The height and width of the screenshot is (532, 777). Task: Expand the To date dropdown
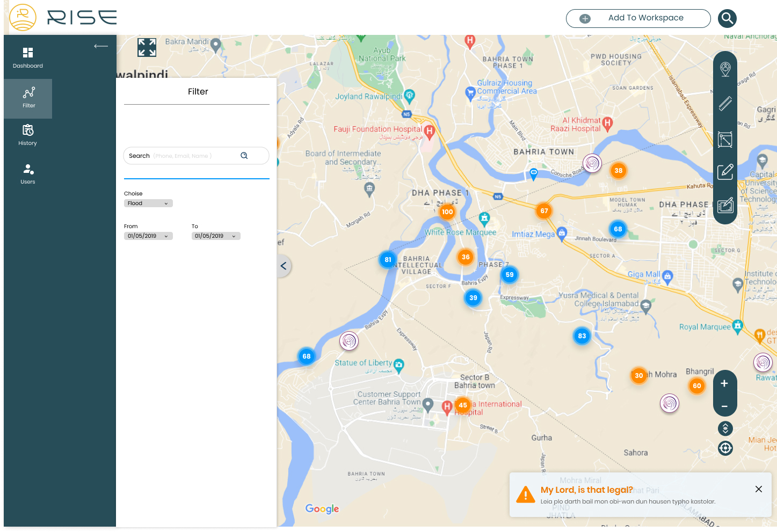click(x=216, y=236)
